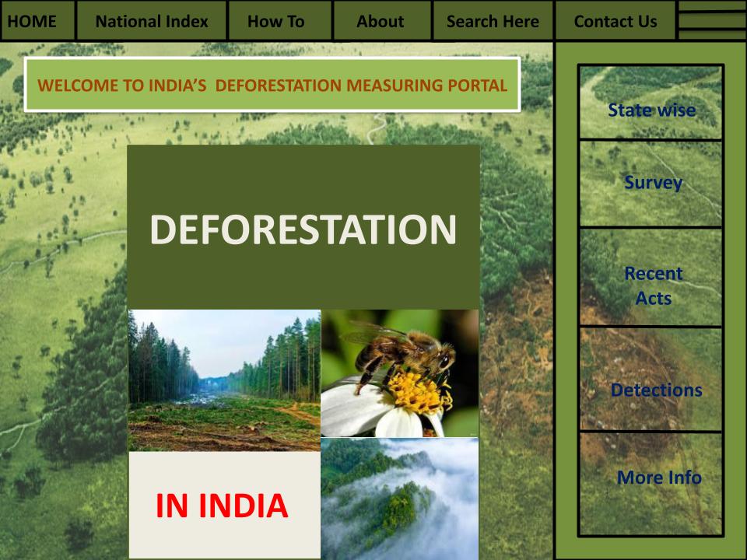Open the How To menu item
This screenshot has width=747, height=560.
pos(280,21)
